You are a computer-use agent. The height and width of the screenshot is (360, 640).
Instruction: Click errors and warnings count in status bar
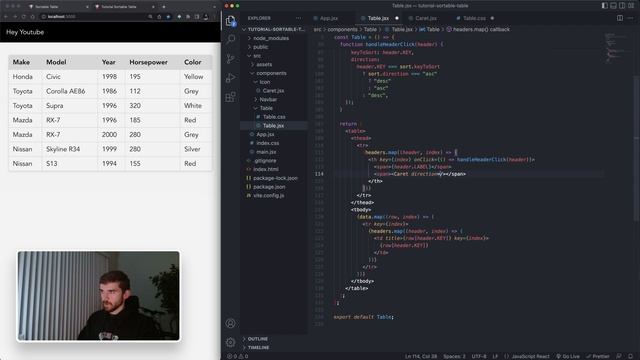[238, 356]
